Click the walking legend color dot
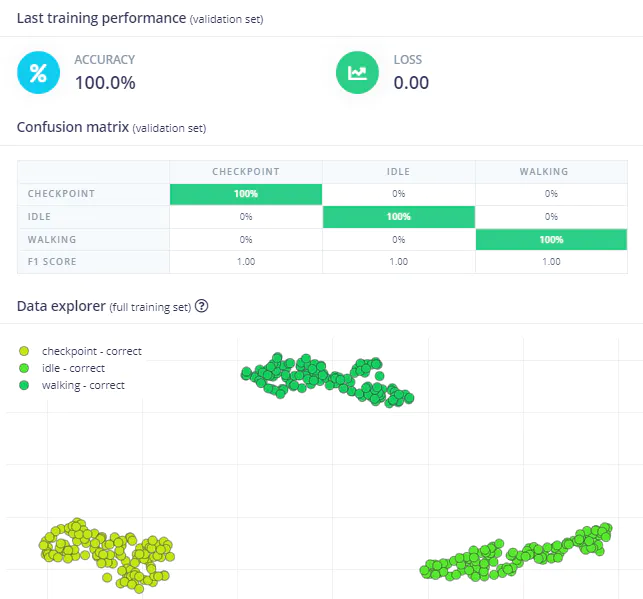Viewport: 643px width, 599px height. 24,385
